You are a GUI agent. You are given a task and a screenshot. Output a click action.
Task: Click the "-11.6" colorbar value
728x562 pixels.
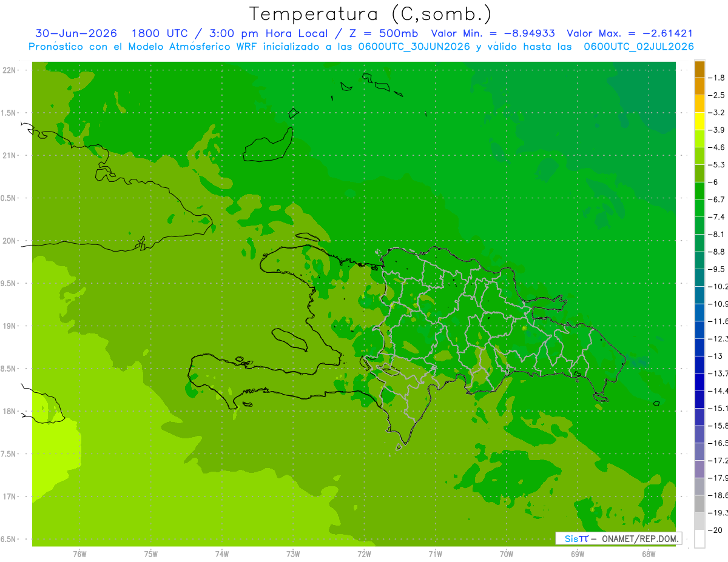[x=719, y=321]
